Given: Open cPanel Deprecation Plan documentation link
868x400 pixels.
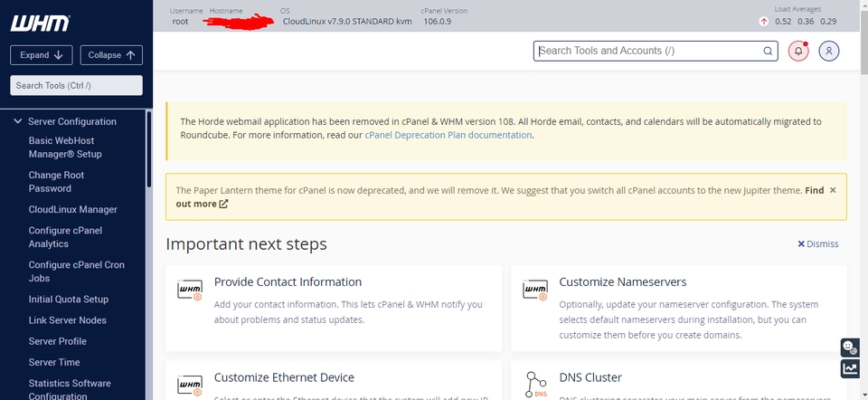Looking at the screenshot, I should (x=448, y=135).
